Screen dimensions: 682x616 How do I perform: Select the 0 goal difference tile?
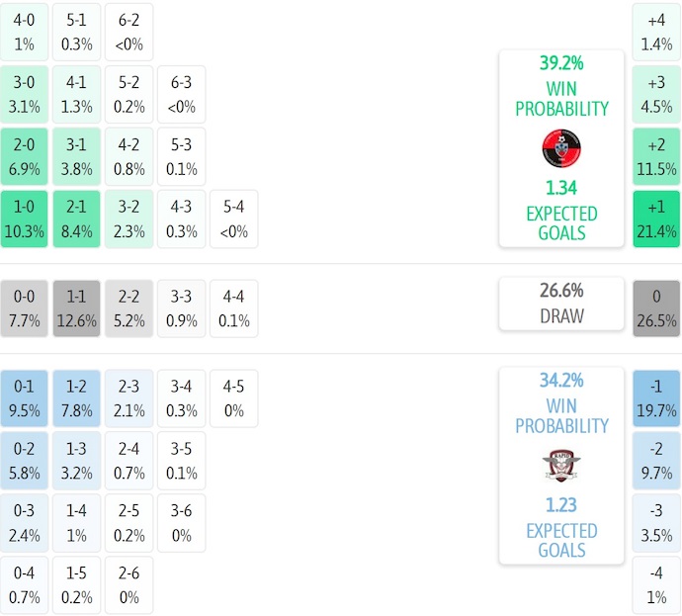point(656,308)
